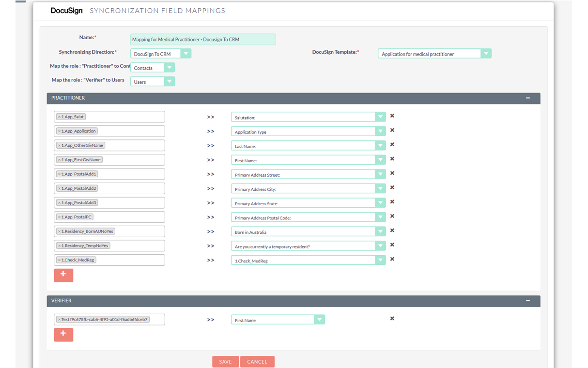This screenshot has height=368, width=588.
Task: Remove the 1.Residency_TempNoYes tag
Action: [x=59, y=245]
